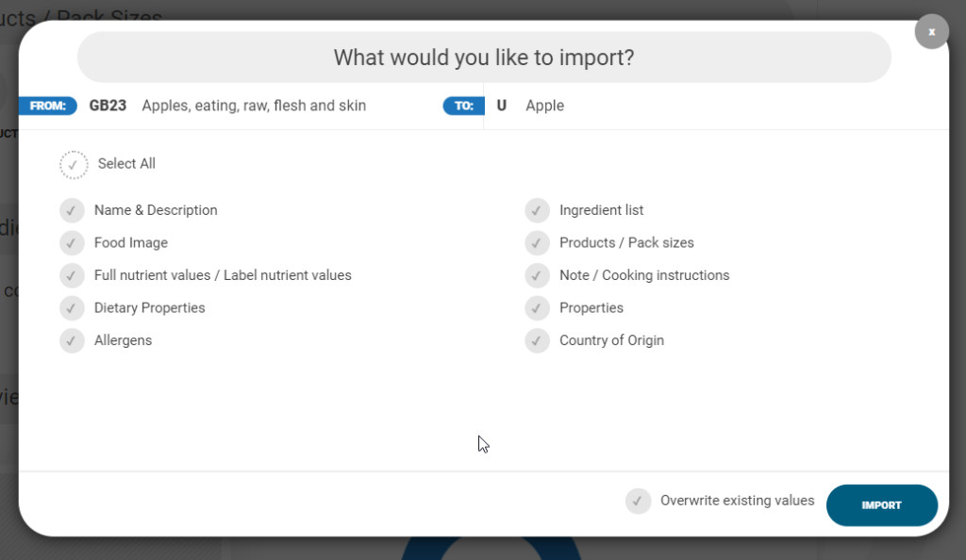
Task: Select the Country of Origin checkbox
Action: pos(538,340)
